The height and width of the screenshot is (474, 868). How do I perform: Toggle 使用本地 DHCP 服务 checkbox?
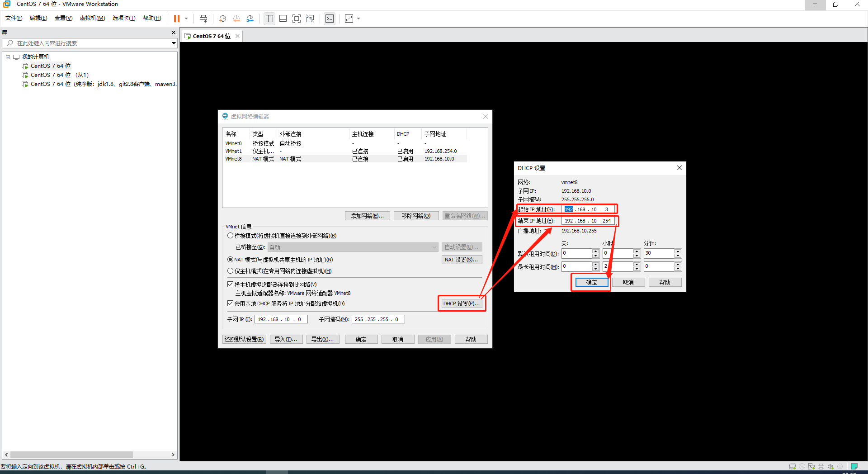[230, 303]
